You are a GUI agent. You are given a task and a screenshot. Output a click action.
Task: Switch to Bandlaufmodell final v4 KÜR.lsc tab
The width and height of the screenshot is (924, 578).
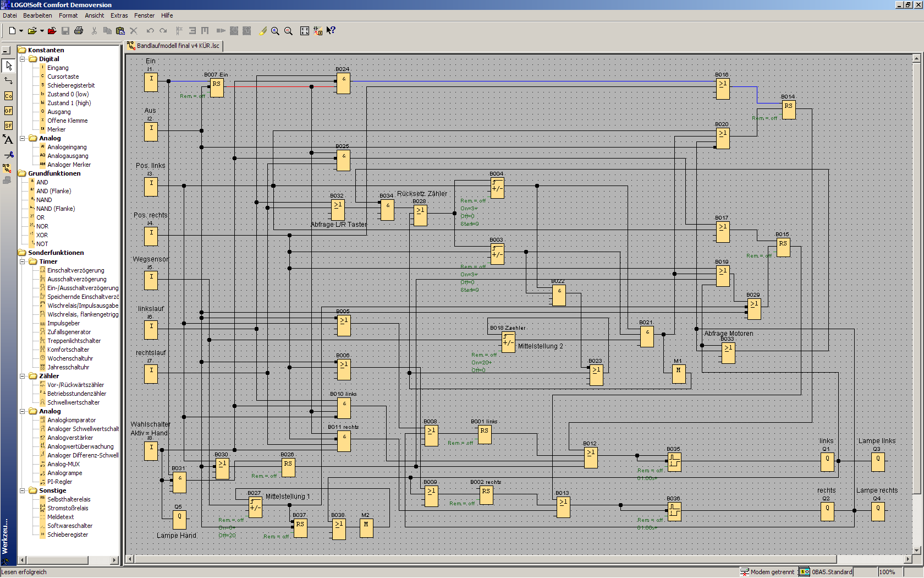coord(174,46)
